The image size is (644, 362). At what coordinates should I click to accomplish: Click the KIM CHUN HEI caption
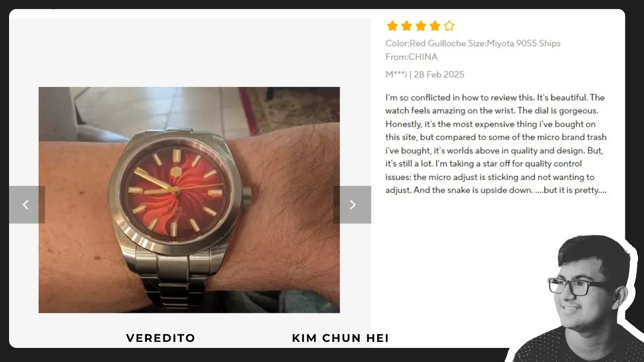341,338
